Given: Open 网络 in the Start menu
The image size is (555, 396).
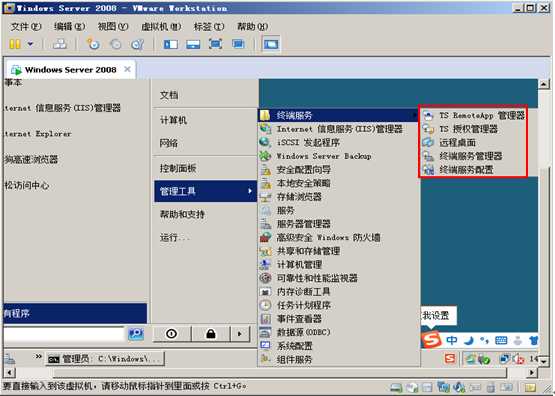Looking at the screenshot, I should pyautogui.click(x=169, y=143).
